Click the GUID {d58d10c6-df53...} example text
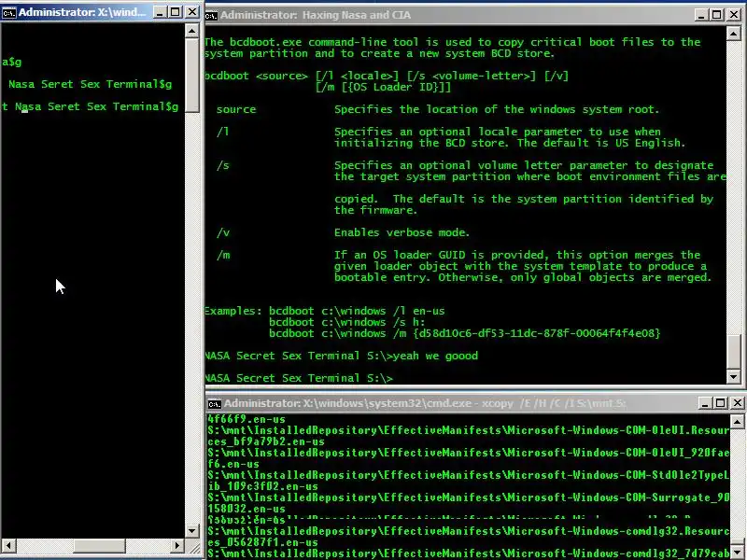 pos(537,333)
